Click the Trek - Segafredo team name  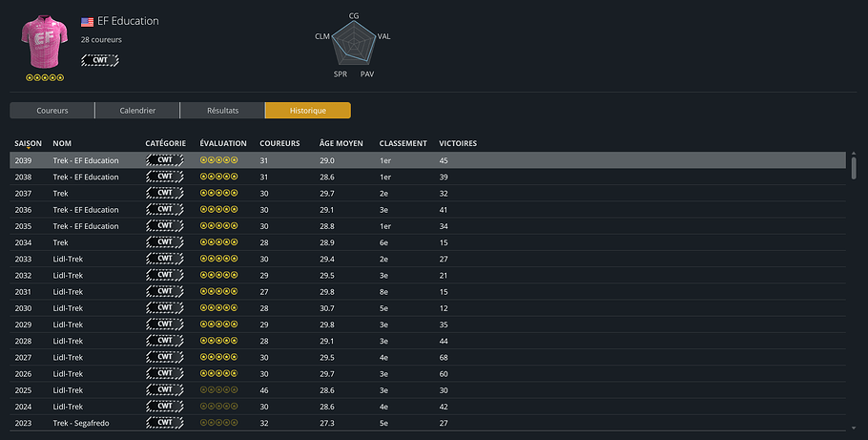pos(81,423)
